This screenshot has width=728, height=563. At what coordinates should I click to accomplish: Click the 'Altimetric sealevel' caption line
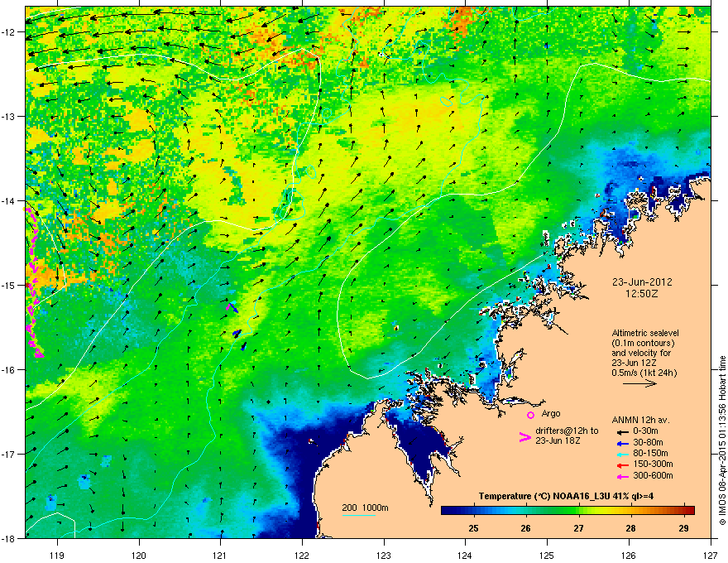point(645,333)
